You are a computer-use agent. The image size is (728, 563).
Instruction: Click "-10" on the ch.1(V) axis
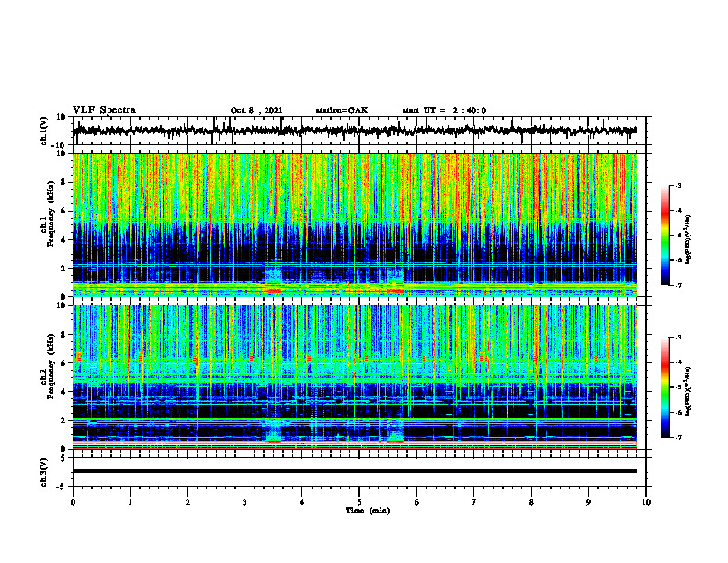pyautogui.click(x=60, y=146)
